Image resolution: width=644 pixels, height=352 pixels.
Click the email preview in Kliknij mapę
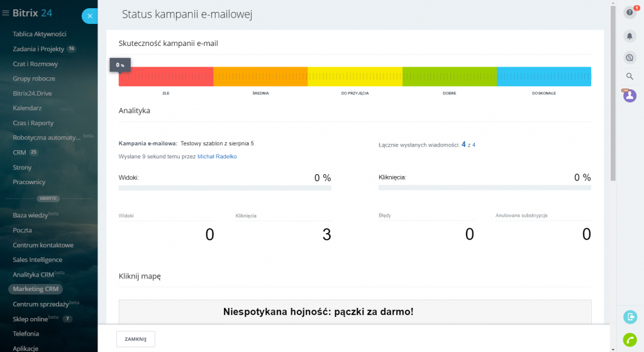click(x=355, y=312)
